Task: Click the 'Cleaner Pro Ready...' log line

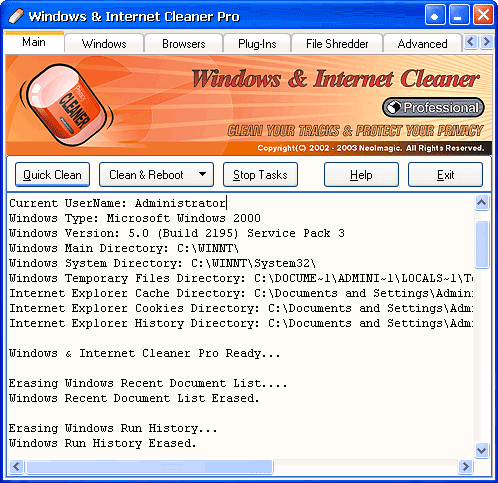Action: [145, 353]
